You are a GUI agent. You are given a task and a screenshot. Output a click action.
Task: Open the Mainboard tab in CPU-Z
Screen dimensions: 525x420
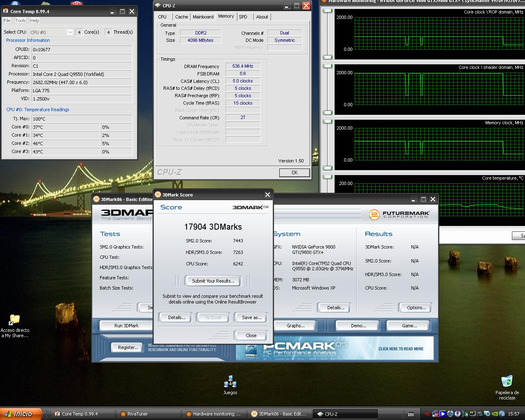click(203, 17)
